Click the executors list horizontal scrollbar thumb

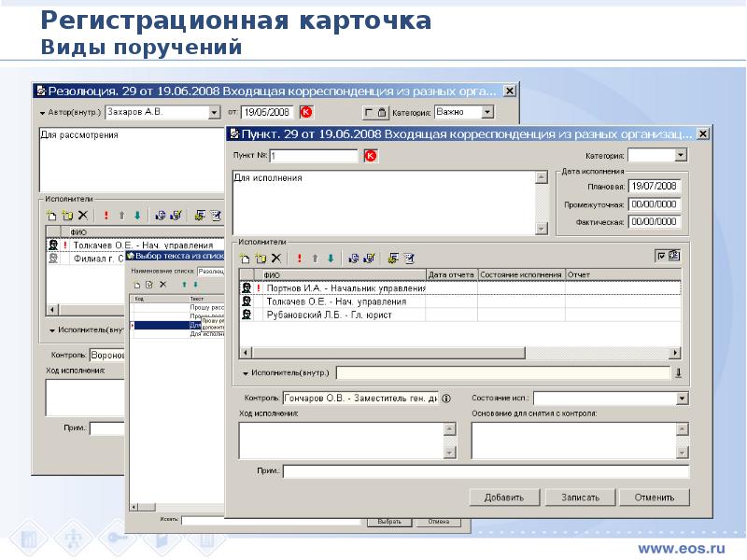coord(388,353)
